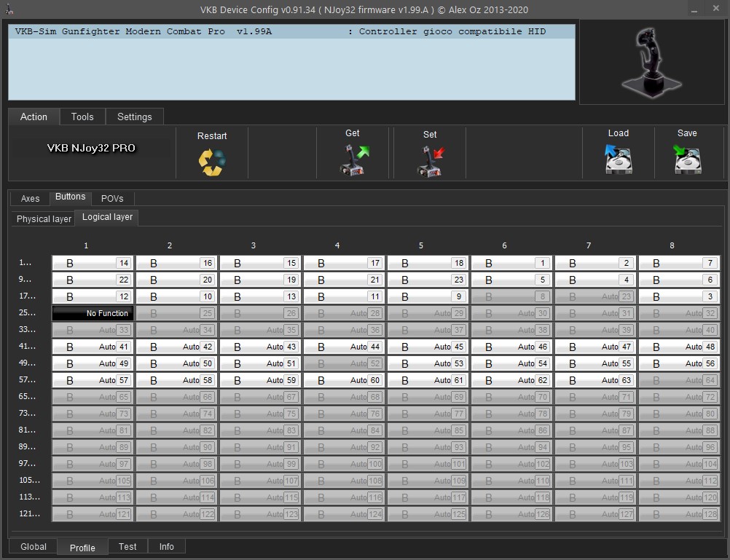Select the Profile tab at the bottom
This screenshot has width=730, height=560.
tap(82, 548)
